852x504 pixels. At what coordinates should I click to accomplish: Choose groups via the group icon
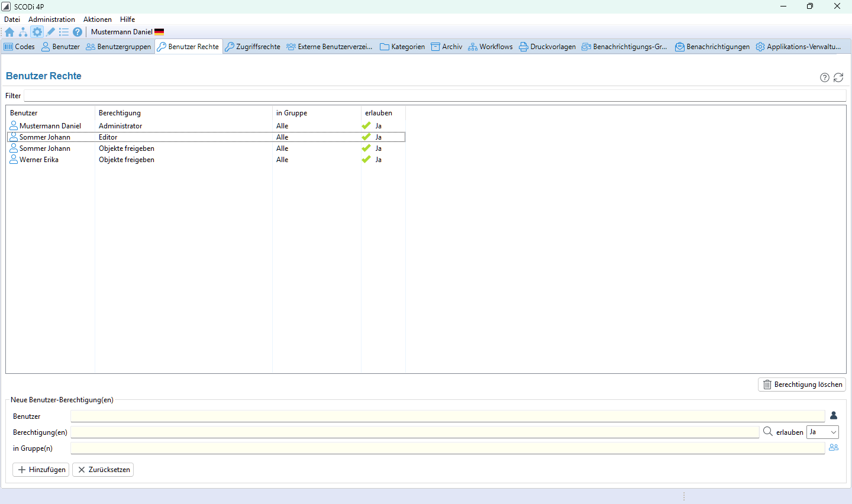(834, 448)
